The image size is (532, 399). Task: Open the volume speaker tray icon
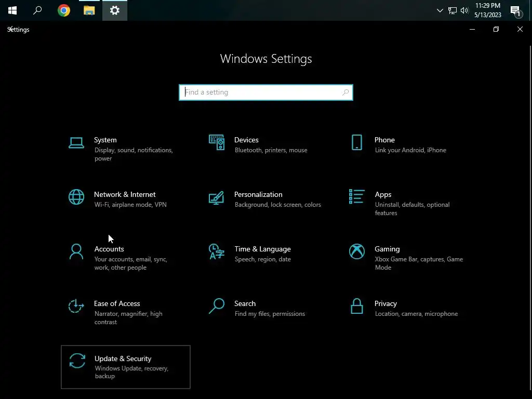(464, 10)
